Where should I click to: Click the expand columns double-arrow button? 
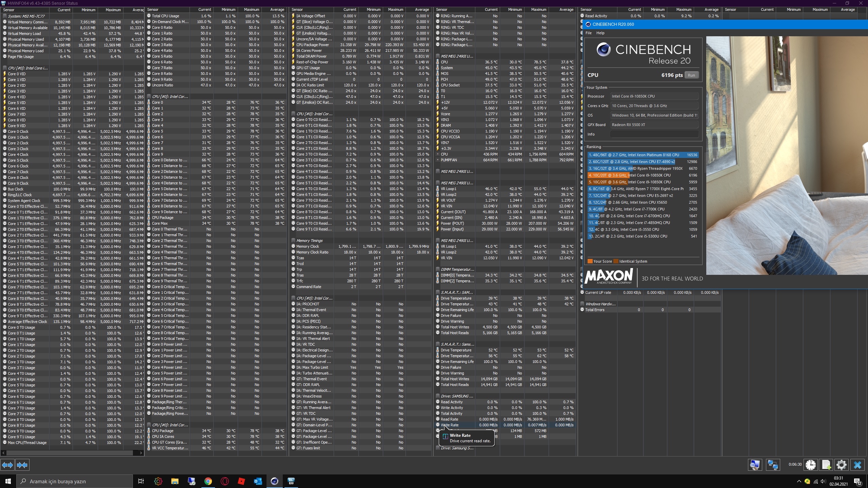click(7, 465)
